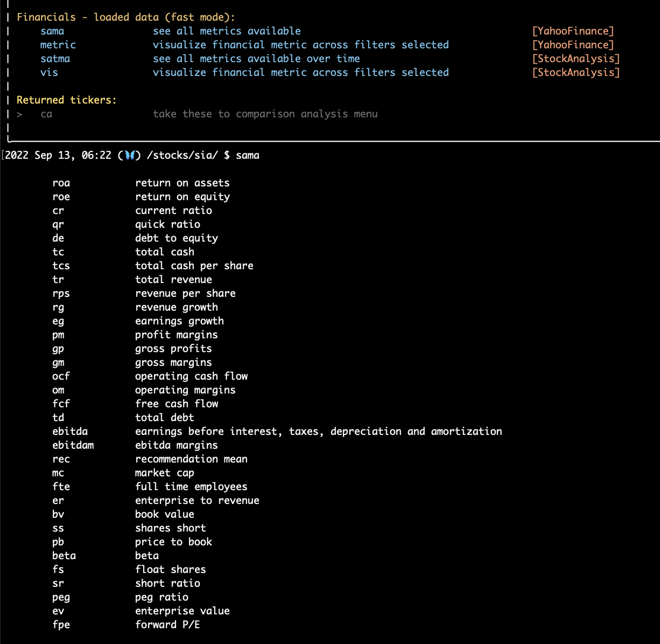Image resolution: width=660 pixels, height=644 pixels.
Task: Click the 'tc' metric code
Action: coord(58,252)
